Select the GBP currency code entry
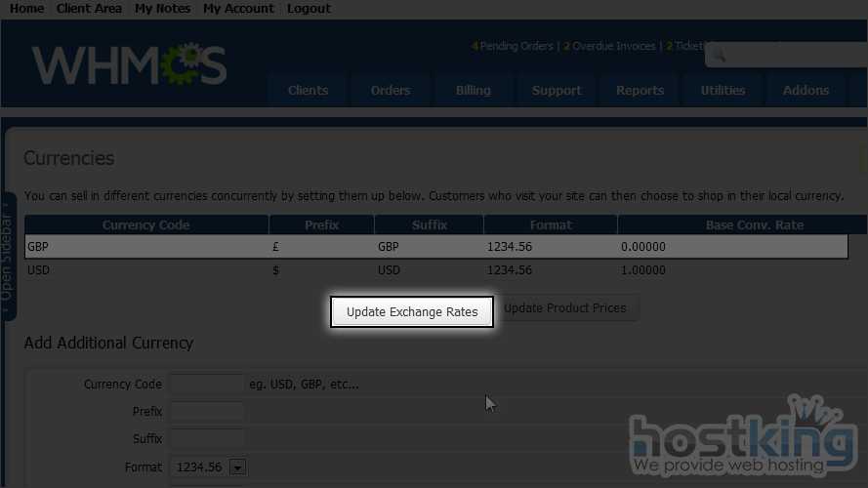 (38, 247)
